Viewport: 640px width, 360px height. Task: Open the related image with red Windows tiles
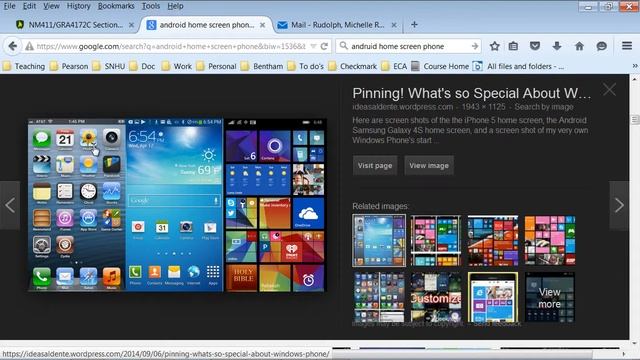493,240
